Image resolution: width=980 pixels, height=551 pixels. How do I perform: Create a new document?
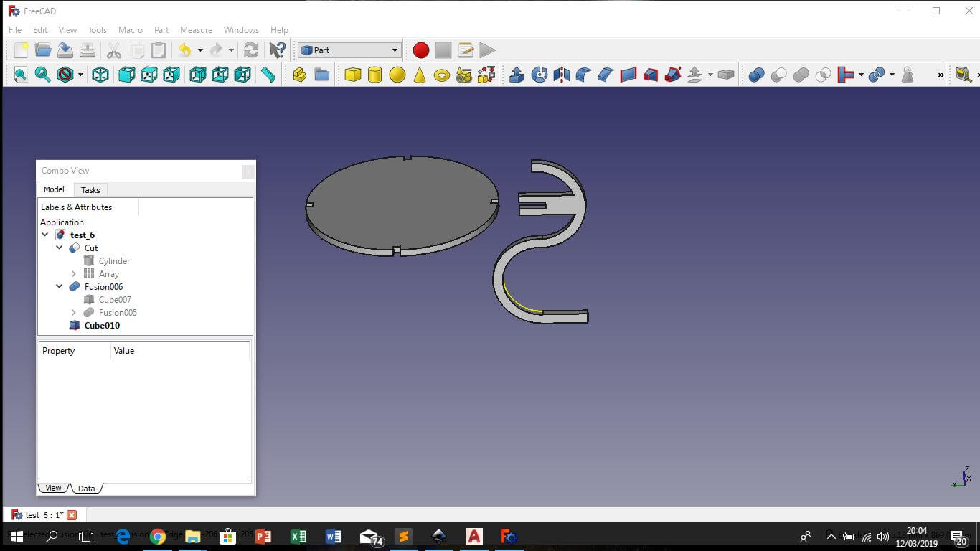21,50
